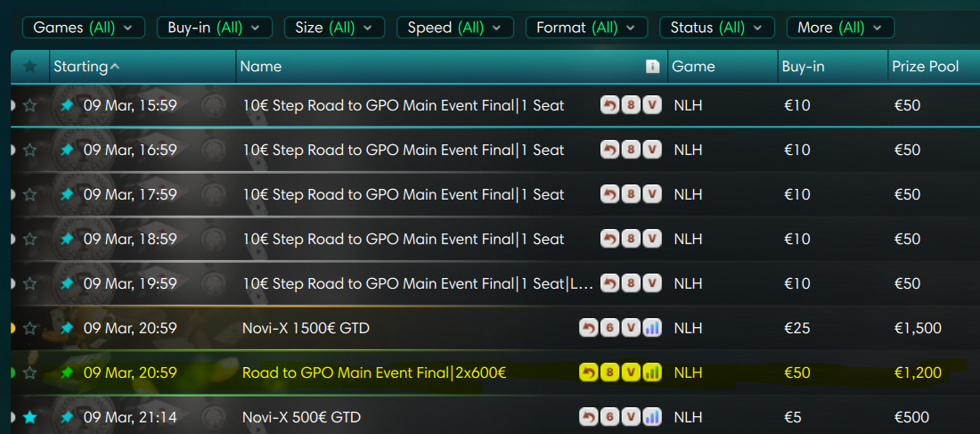Sort tournaments by the Starting column
The image size is (980, 434).
(x=86, y=67)
